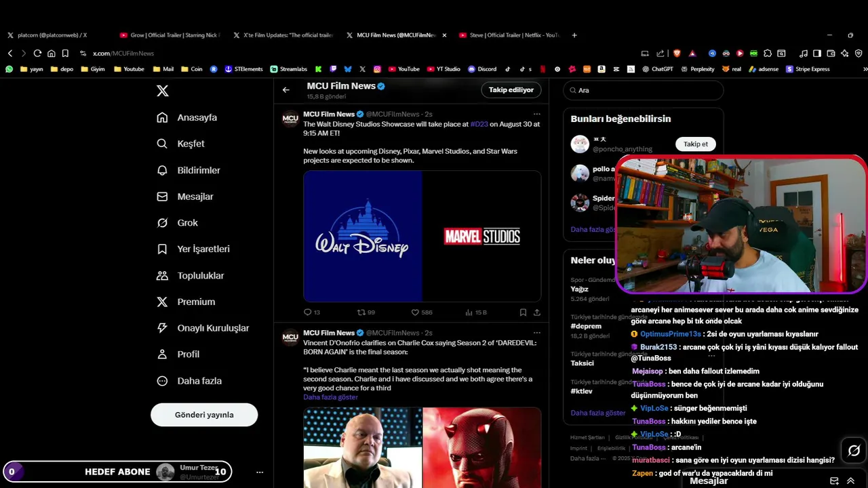Screen dimensions: 868x488
Task: Open the Marvel Studios logo image
Action: tap(482, 236)
